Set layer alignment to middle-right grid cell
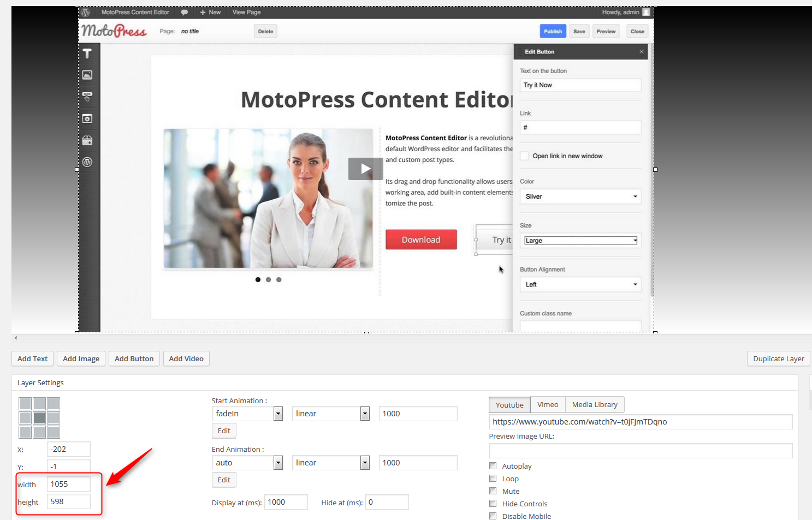This screenshot has width=812, height=520. (54, 418)
